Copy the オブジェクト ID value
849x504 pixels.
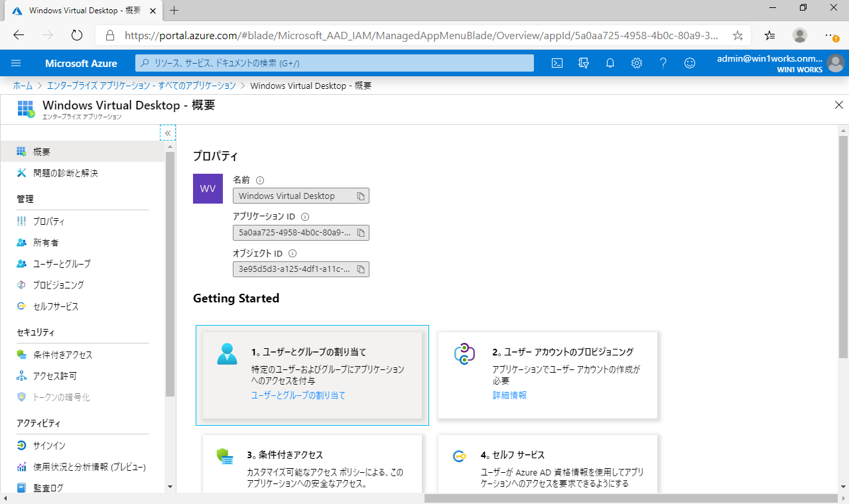click(361, 269)
